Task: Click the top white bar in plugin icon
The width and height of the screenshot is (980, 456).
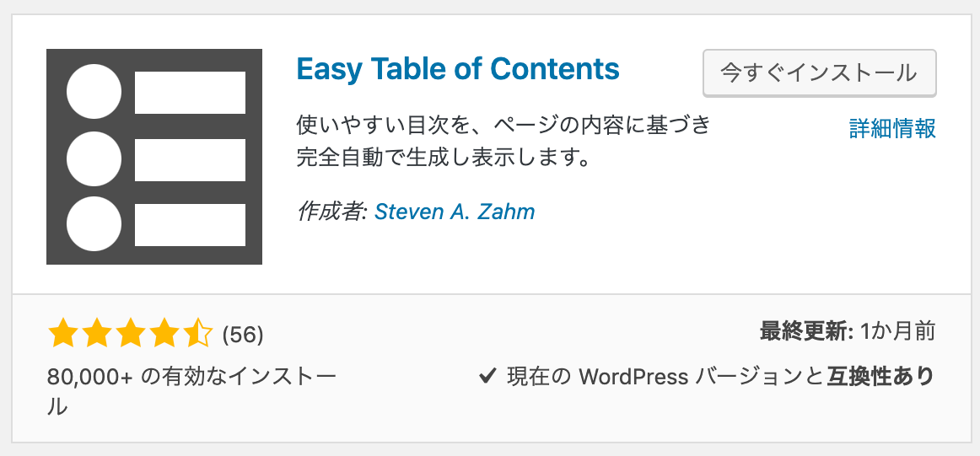Action: [x=190, y=93]
